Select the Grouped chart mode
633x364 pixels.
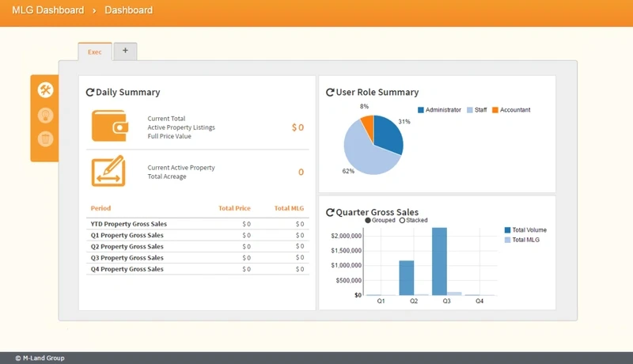[369, 221]
